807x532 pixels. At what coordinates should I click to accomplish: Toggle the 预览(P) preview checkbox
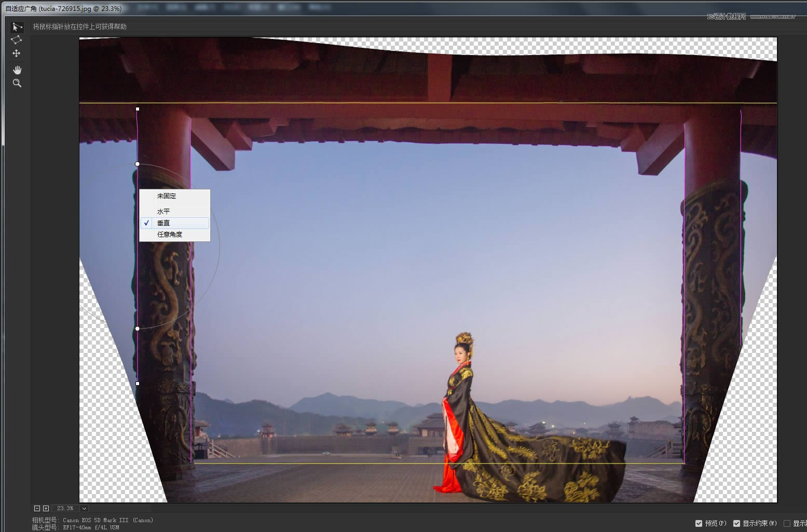(699, 523)
